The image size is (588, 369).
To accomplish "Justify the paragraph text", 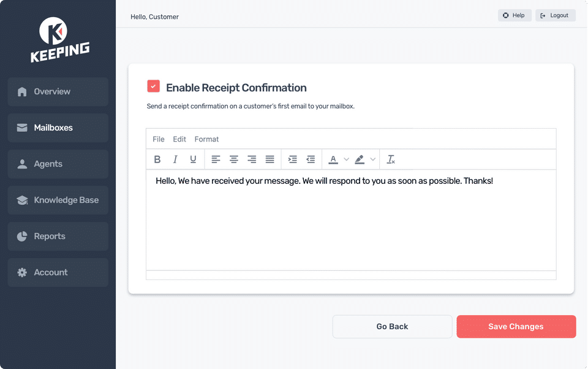I will [x=269, y=159].
